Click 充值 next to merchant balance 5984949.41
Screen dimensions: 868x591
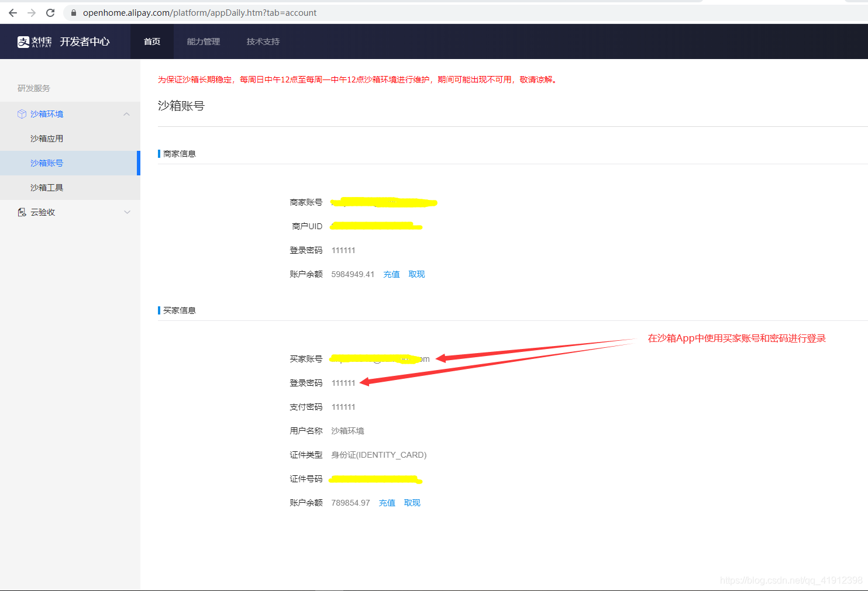point(391,274)
